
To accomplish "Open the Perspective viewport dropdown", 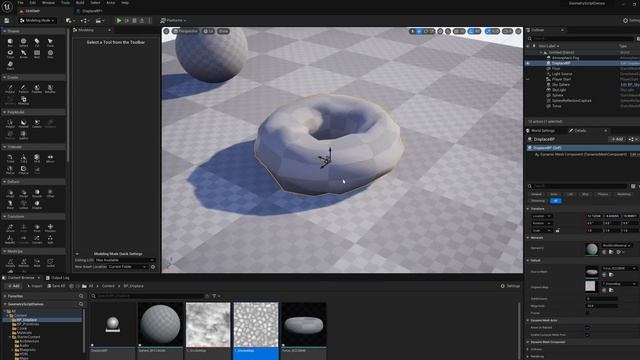I will pyautogui.click(x=185, y=31).
